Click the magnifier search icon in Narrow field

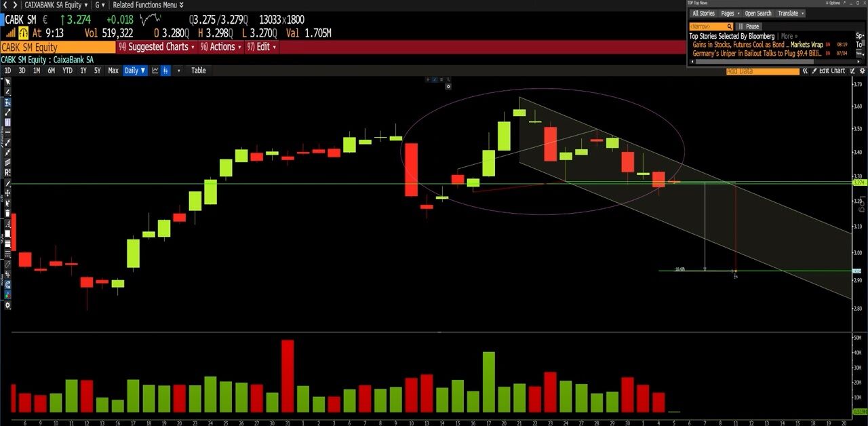click(x=730, y=26)
